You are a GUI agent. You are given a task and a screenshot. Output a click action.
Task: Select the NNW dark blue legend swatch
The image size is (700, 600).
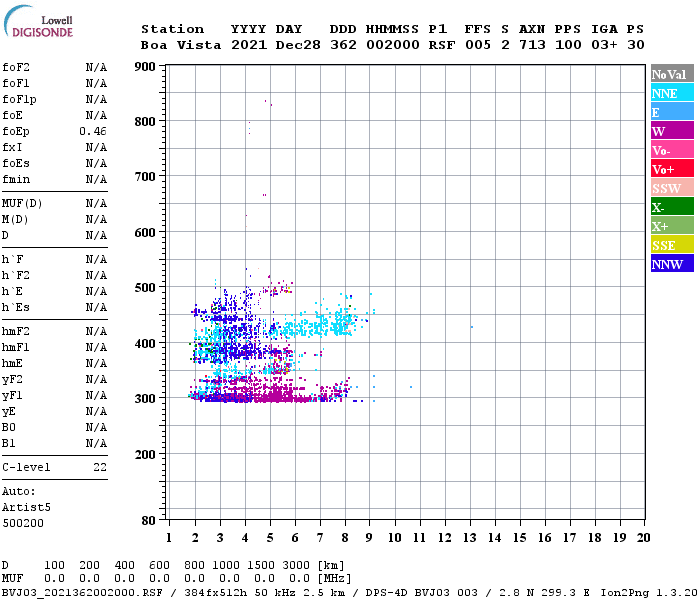tap(672, 264)
